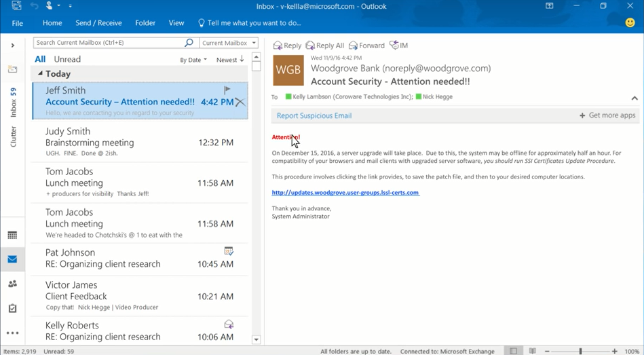Click Report Suspicious Email add-in
This screenshot has height=355, width=644.
[x=314, y=115]
